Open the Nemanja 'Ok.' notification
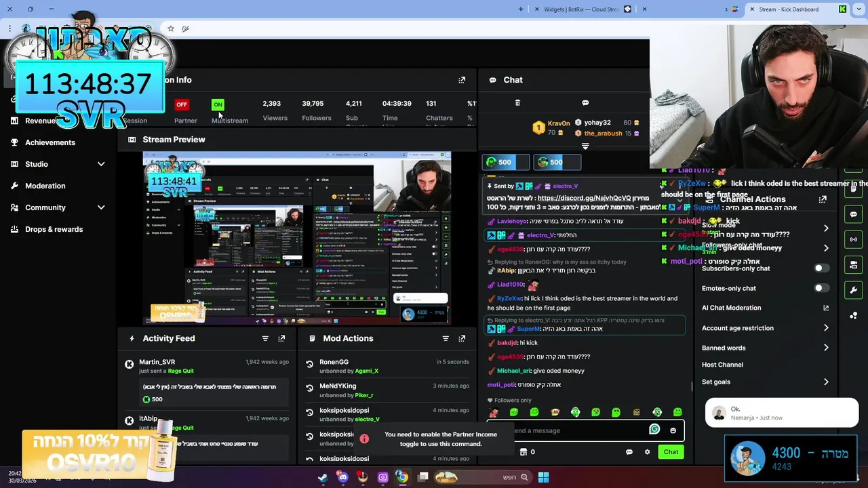Viewport: 868px width, 488px height. pyautogui.click(x=782, y=413)
